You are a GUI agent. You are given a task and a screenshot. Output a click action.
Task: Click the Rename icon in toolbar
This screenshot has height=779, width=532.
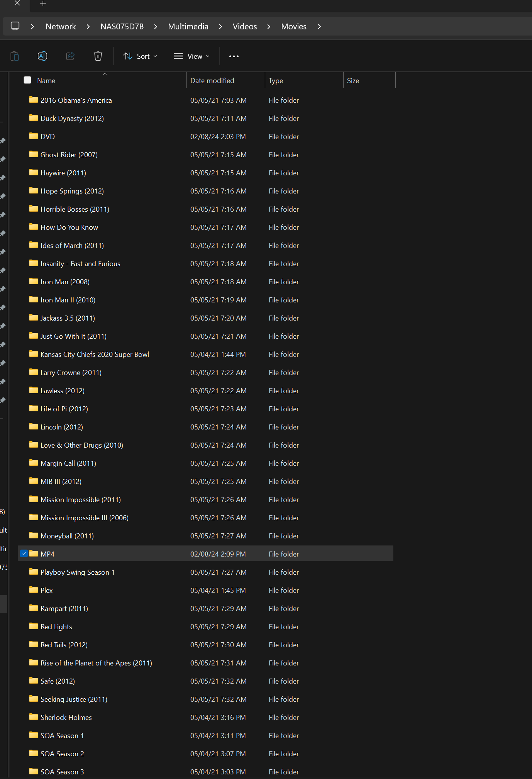(42, 56)
